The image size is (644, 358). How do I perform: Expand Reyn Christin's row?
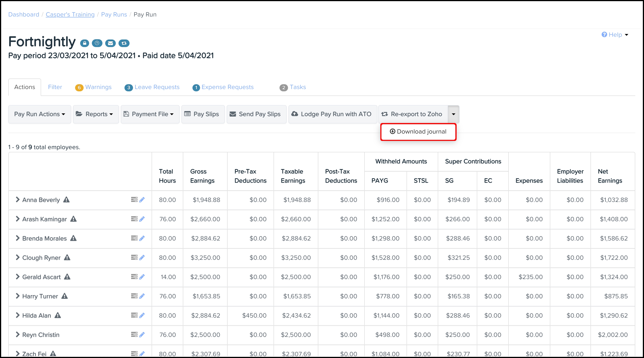point(17,334)
